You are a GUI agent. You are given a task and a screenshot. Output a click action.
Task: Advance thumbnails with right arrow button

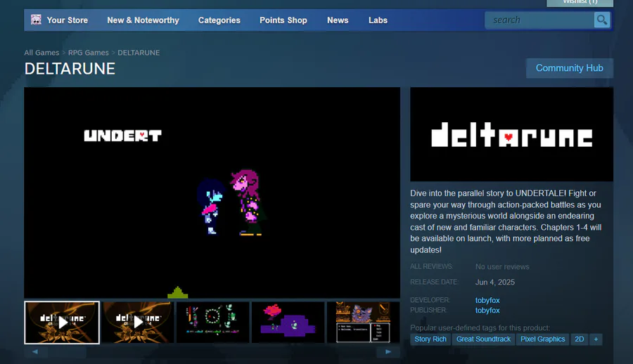(x=388, y=351)
